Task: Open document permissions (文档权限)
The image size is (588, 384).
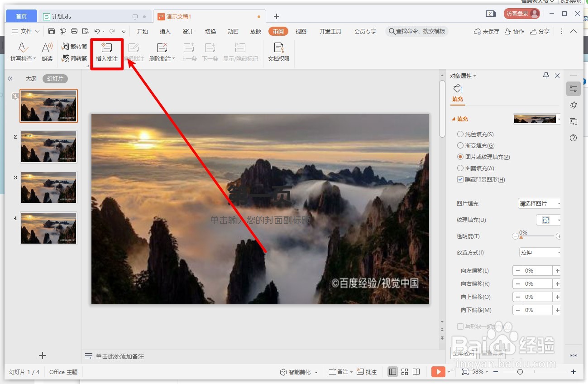Action: [279, 52]
